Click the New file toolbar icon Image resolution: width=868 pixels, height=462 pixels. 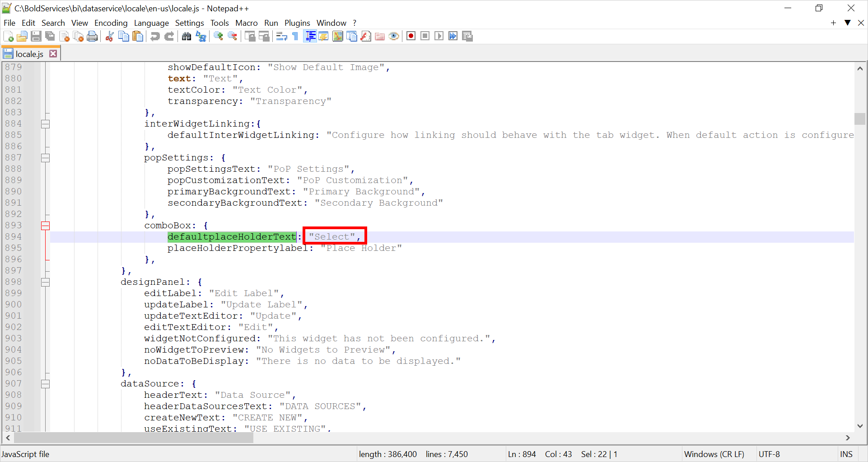(8, 37)
